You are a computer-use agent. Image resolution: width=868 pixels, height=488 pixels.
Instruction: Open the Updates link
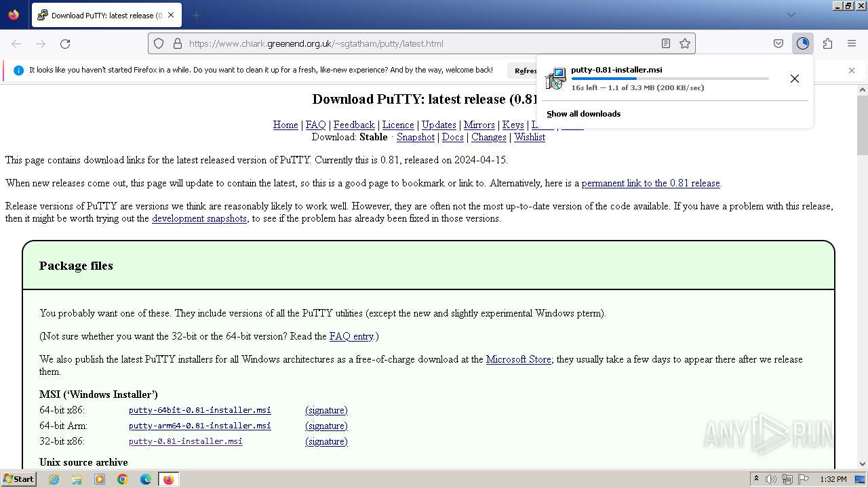(x=439, y=125)
